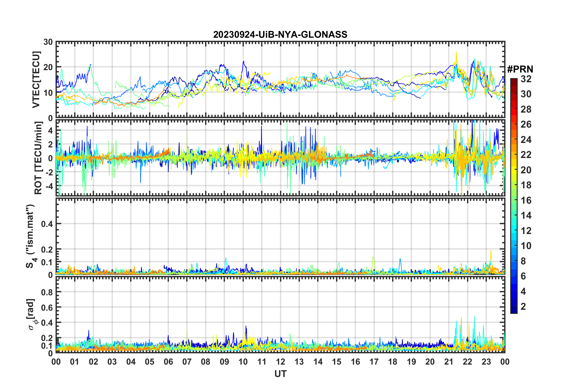
Task: Select PRN colorbar tick label 20
Action: point(526,170)
